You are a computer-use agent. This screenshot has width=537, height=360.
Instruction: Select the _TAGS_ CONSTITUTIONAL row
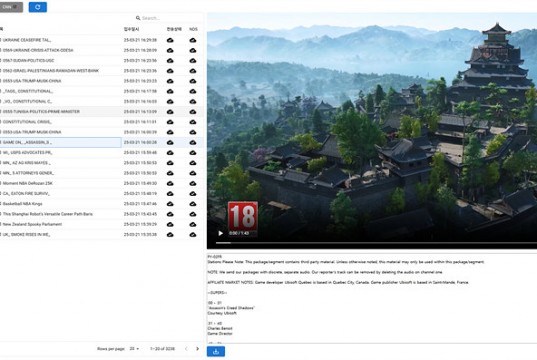tap(102, 91)
